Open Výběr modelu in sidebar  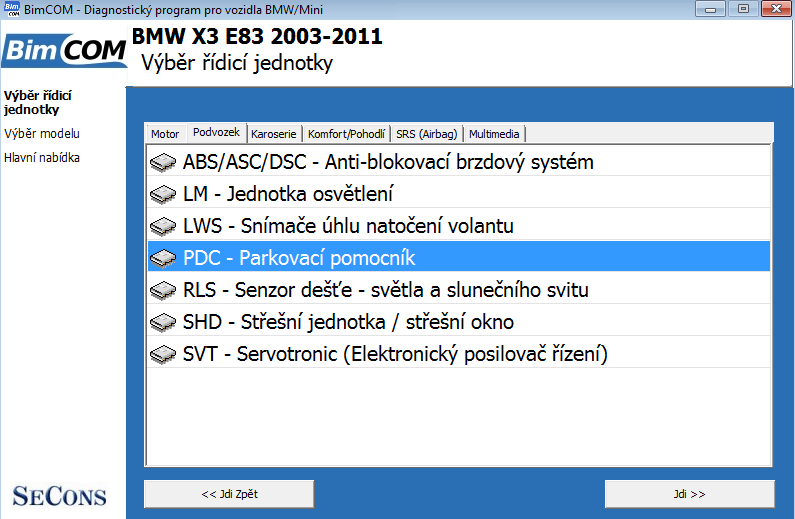click(42, 134)
